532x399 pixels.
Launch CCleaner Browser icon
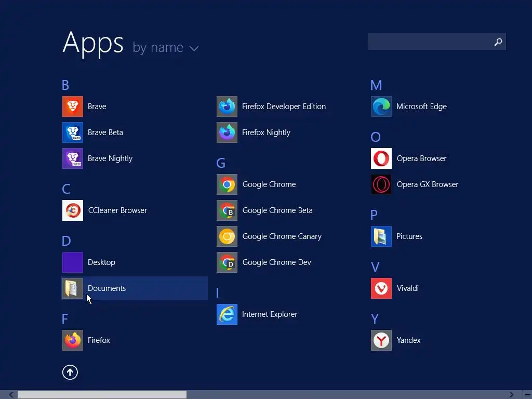(73, 210)
